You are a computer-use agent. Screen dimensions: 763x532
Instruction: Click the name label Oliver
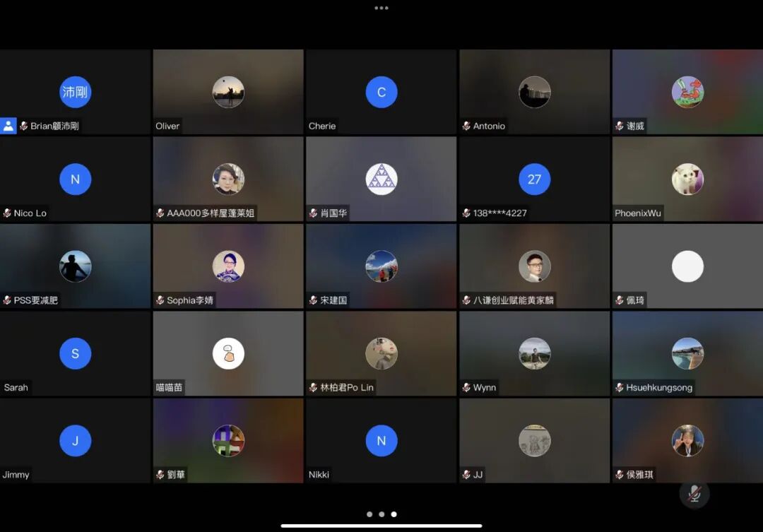167,126
